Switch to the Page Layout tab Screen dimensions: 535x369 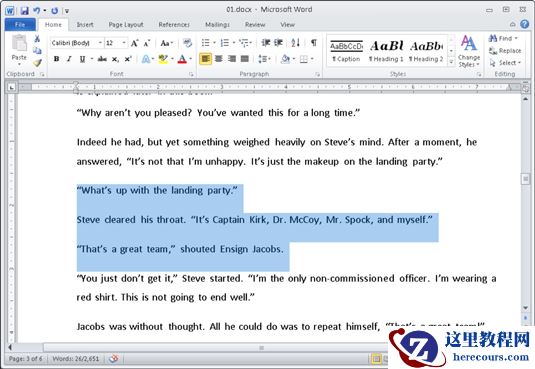coord(126,25)
